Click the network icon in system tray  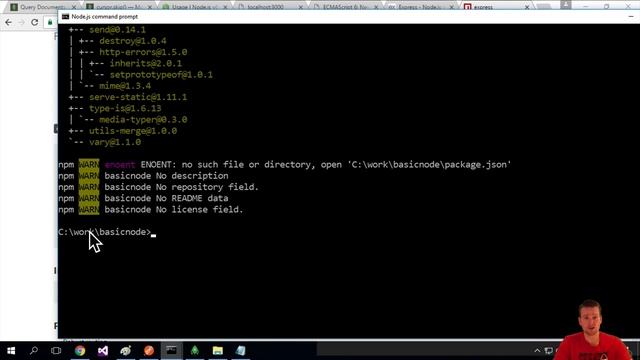549,351
